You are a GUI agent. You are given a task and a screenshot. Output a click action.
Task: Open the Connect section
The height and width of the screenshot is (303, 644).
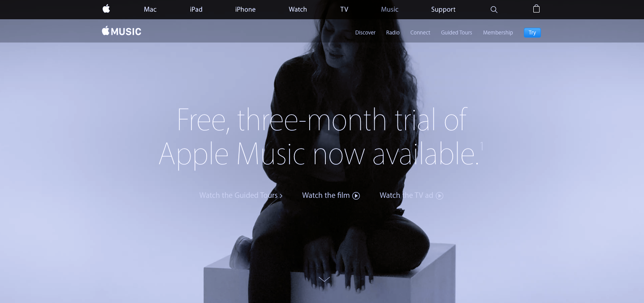[420, 33]
